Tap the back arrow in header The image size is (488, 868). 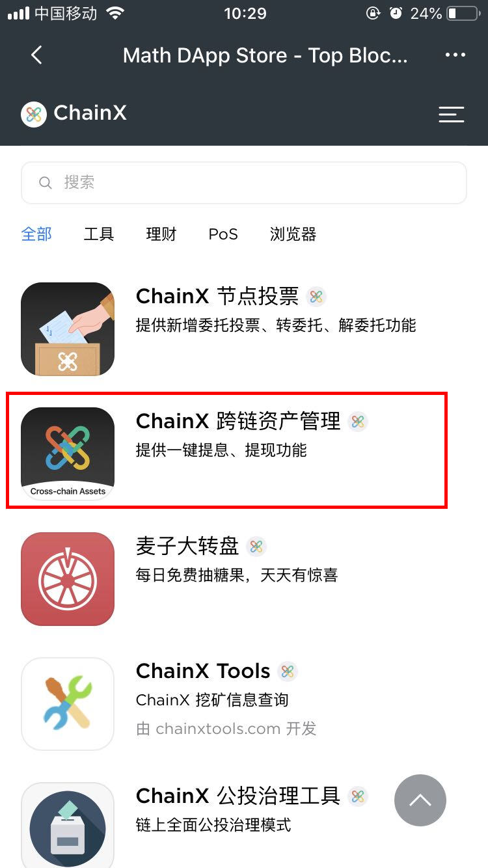click(36, 55)
